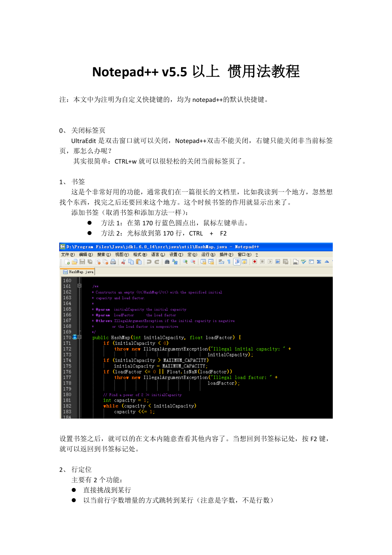Click the Cut scissors icon
This screenshot has height=555, width=392.
click(x=124, y=262)
